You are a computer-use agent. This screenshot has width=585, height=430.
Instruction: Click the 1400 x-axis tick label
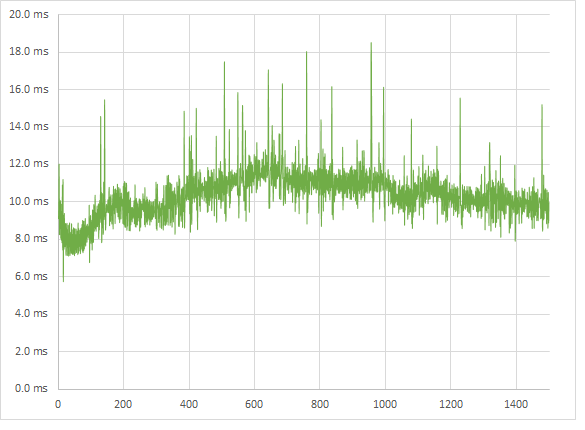(516, 404)
